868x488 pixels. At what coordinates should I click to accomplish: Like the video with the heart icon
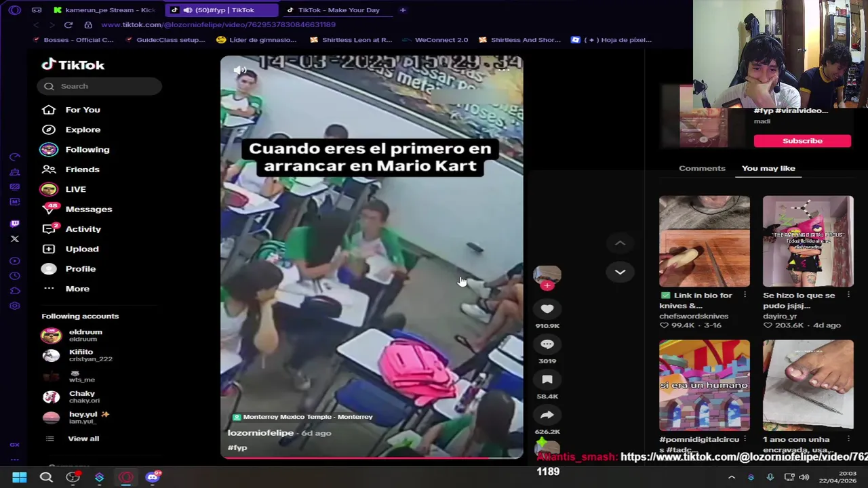pos(547,309)
